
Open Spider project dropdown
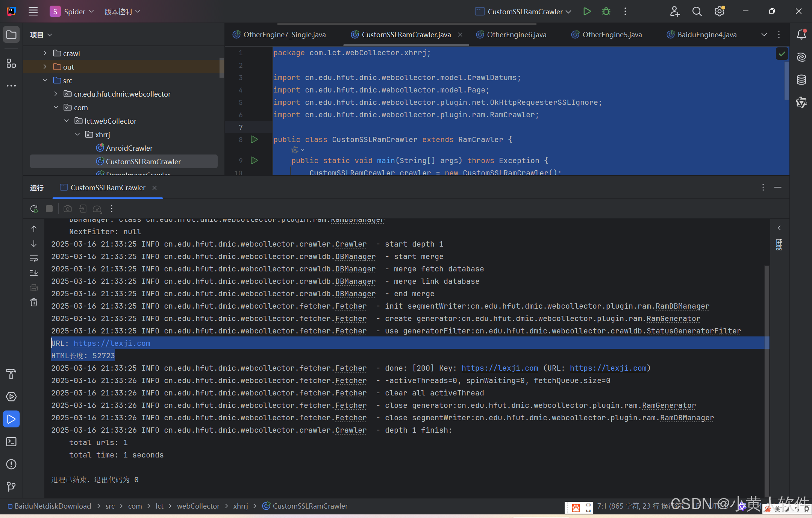[x=72, y=12]
